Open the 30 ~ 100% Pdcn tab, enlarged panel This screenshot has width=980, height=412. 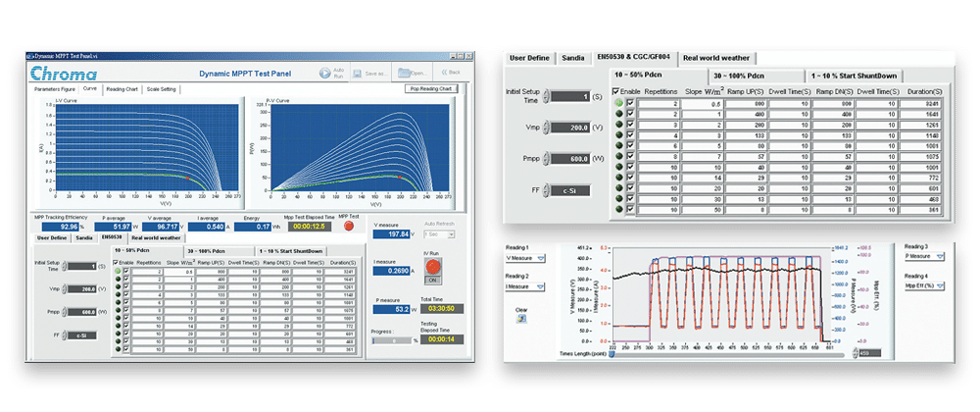tap(757, 76)
